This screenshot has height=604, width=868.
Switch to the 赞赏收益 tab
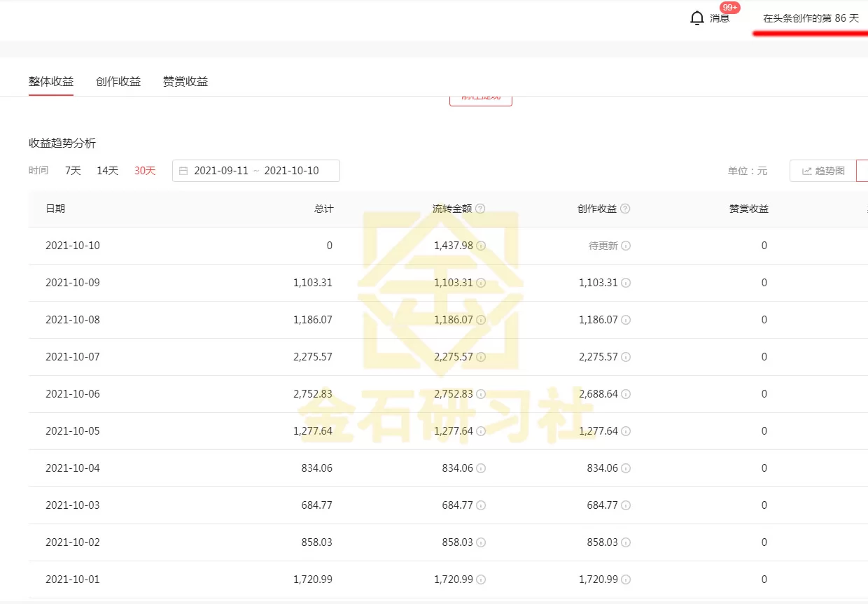coord(184,81)
